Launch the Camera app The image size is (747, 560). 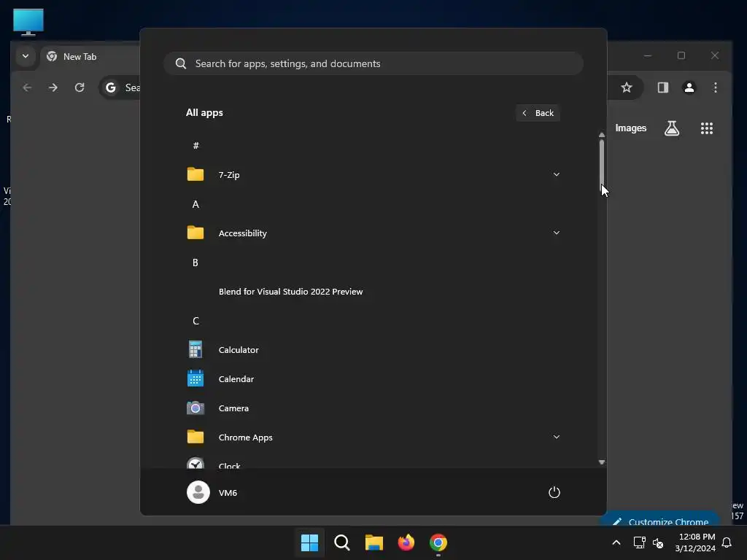click(x=373, y=408)
